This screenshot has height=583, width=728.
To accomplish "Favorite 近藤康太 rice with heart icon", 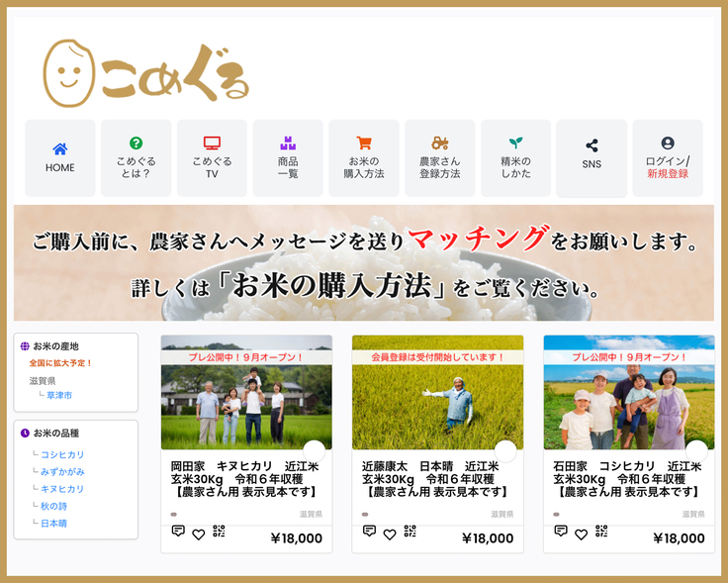I will click(390, 534).
